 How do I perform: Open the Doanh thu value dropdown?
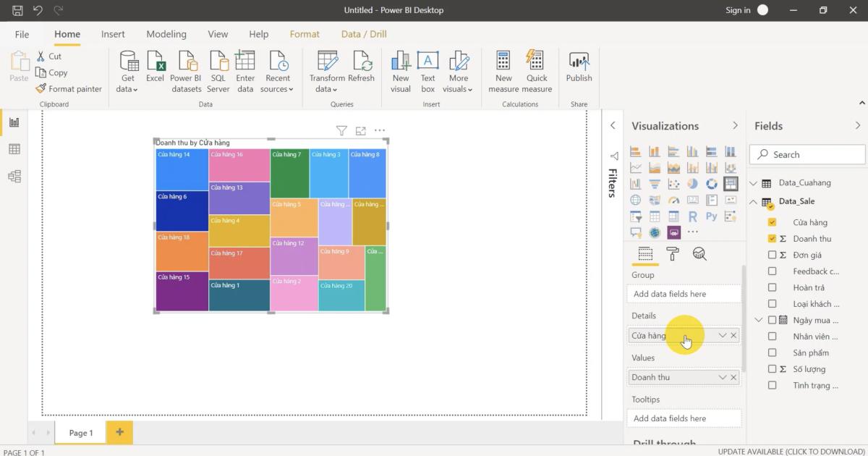click(x=723, y=377)
